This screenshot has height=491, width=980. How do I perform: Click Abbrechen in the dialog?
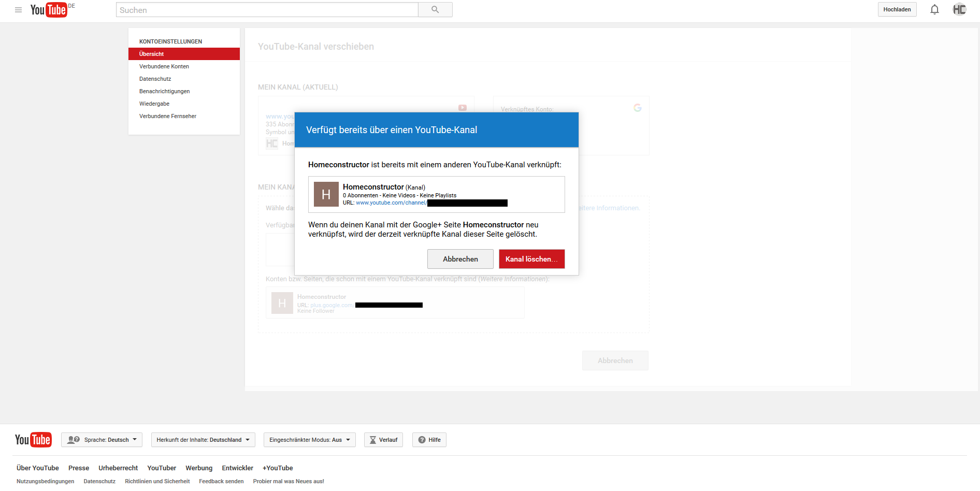[x=460, y=259]
